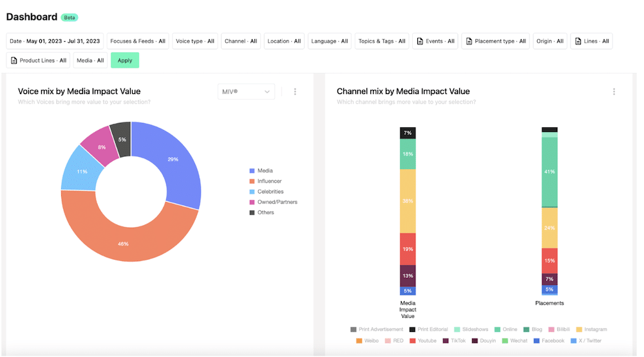Screen dimensions: 644x357
Task: Click the Voice mix by Media Impact Value title
Action: (79, 91)
